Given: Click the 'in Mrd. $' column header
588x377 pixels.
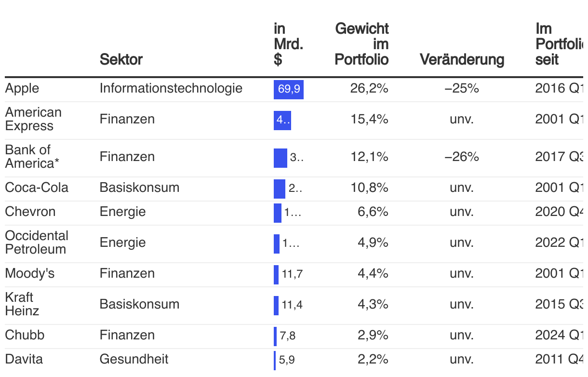Looking at the screenshot, I should [x=288, y=44].
